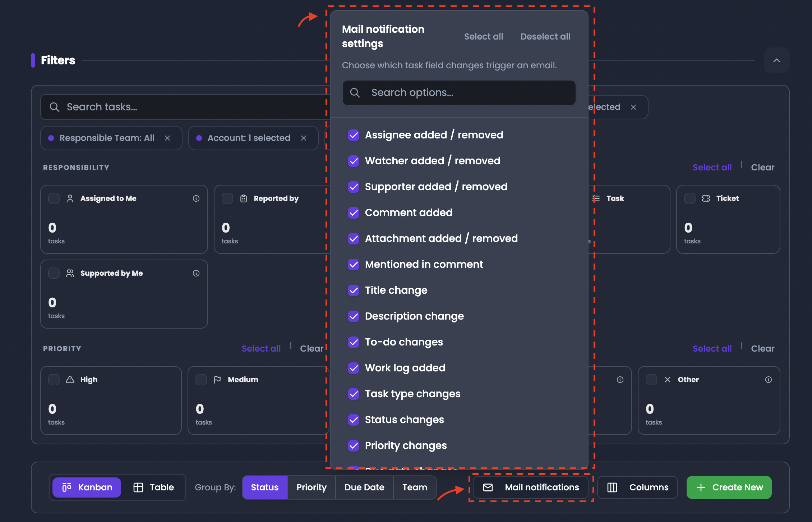Focus the Search tasks input field

[183, 107]
